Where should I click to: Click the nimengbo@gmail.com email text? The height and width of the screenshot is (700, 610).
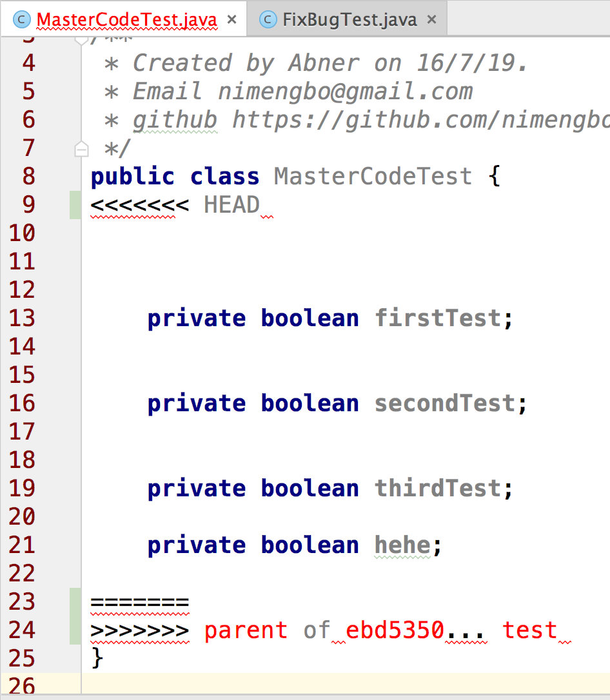pos(345,92)
